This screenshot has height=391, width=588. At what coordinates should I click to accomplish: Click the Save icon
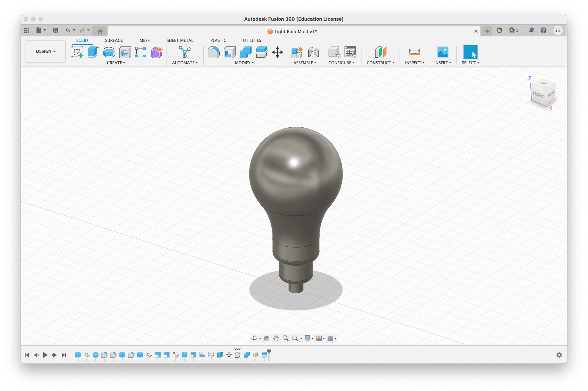tap(55, 30)
